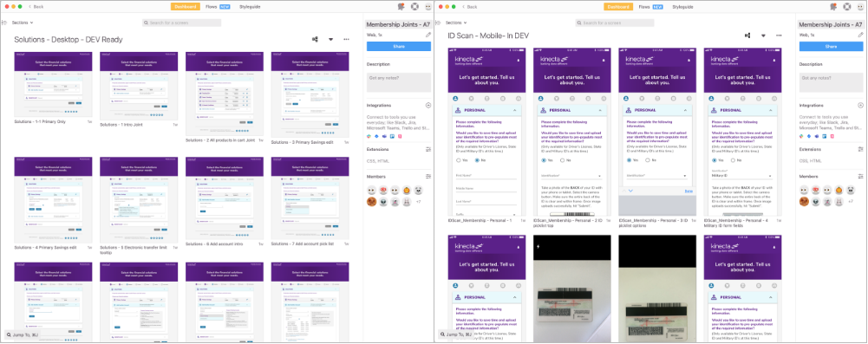Click edit pencil next to Web, 1x in ID Scan window

[860, 35]
